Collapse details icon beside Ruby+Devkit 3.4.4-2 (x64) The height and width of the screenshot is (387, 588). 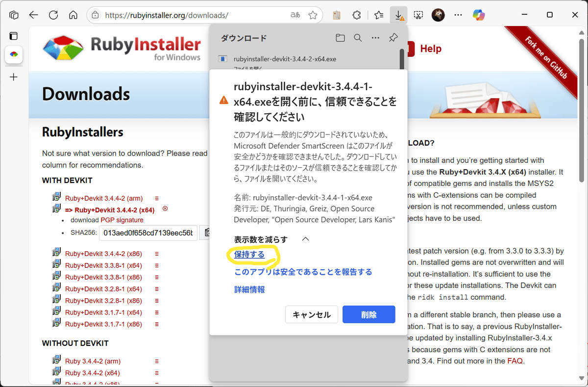click(165, 209)
